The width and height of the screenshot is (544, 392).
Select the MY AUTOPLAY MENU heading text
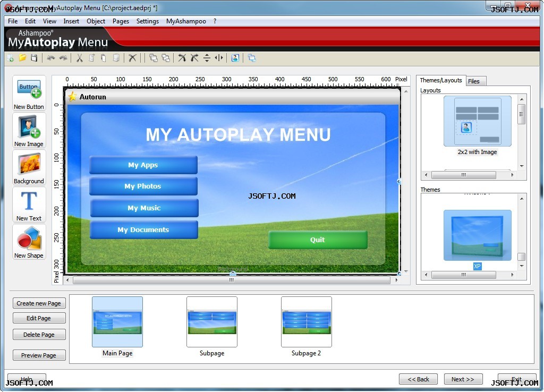point(239,134)
